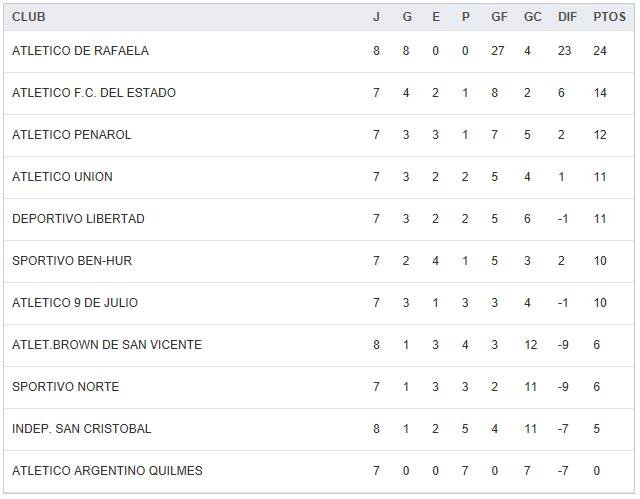Click the PTOS column header
The height and width of the screenshot is (499, 640).
tap(608, 17)
